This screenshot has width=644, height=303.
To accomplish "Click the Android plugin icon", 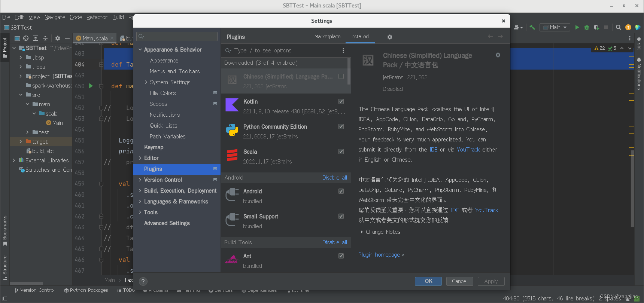I will pos(232,195).
